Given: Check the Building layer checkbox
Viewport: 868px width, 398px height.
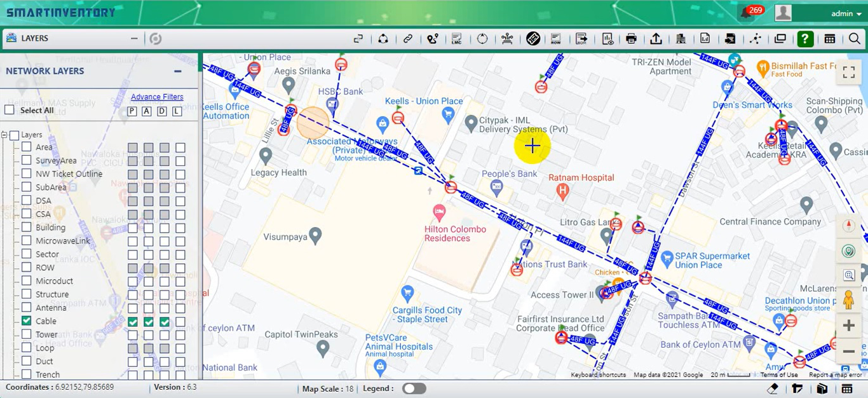Looking at the screenshot, I should coord(27,227).
